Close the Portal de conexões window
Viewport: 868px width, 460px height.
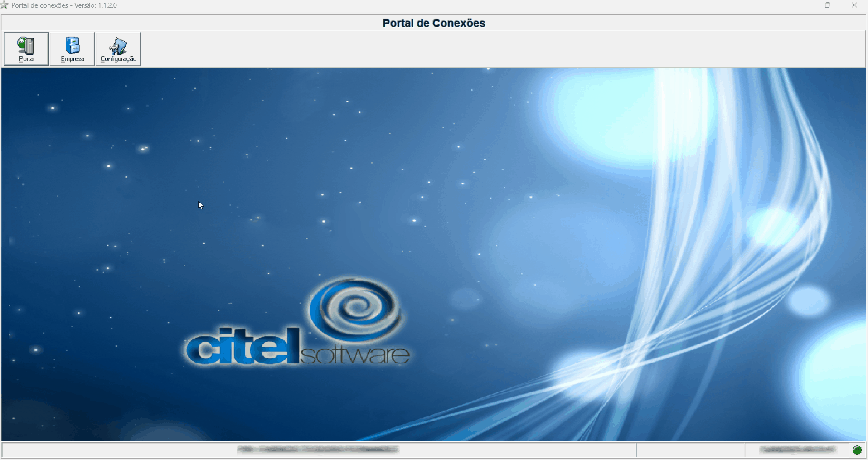point(854,5)
